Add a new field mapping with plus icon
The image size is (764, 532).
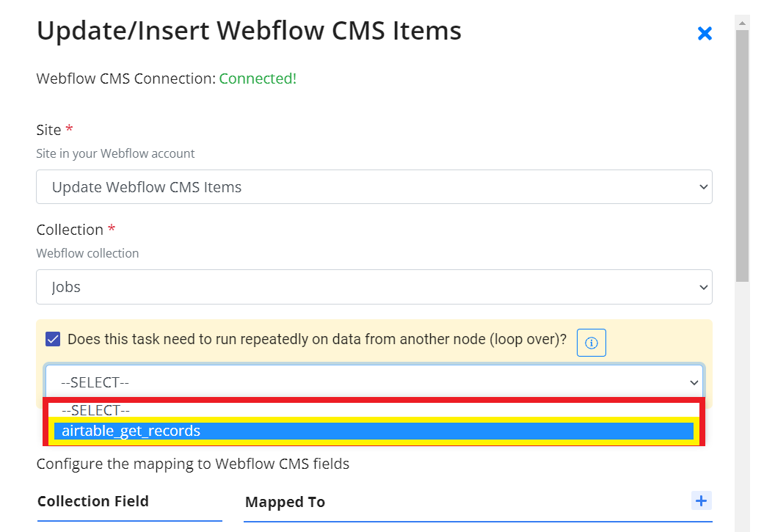pos(701,500)
